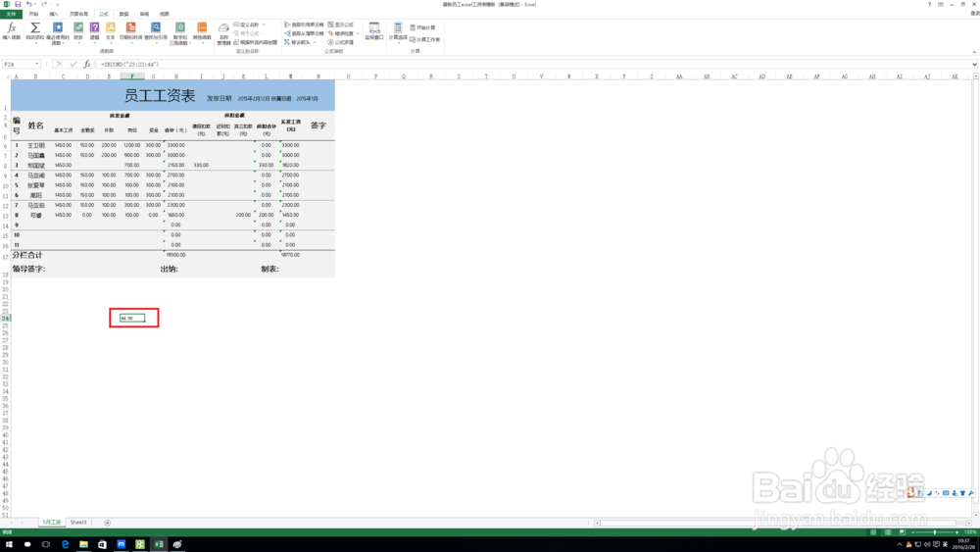This screenshot has height=552, width=980.
Task: Expand the Error Checking dropdown arrow
Action: tap(358, 33)
